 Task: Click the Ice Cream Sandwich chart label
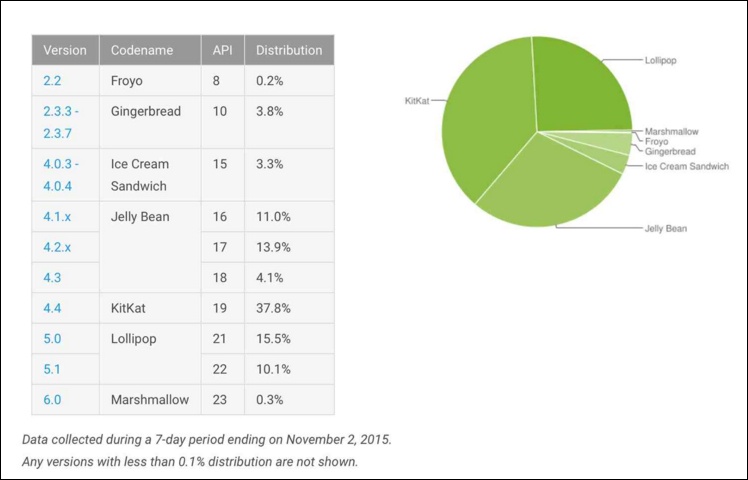[x=686, y=166]
